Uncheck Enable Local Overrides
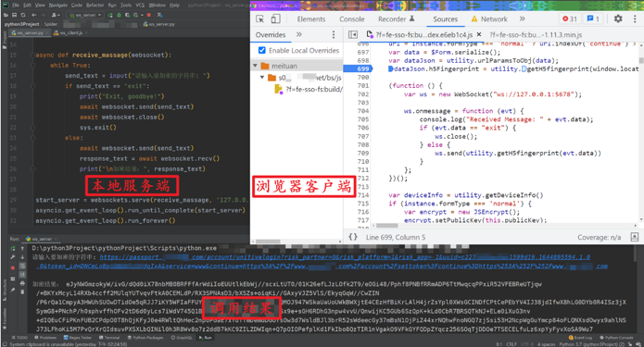The image size is (644, 347). pyautogui.click(x=261, y=51)
